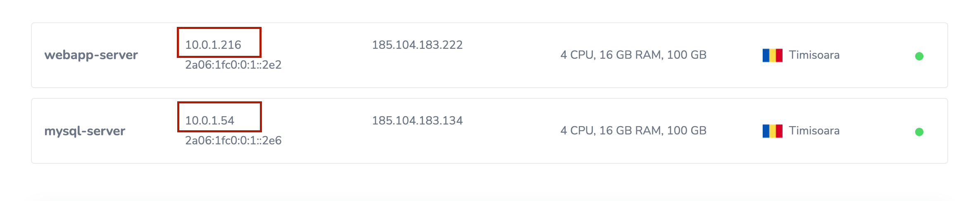Image resolution: width=980 pixels, height=201 pixels.
Task: Click IPv6 address 2a06:1fc0:0:1::2e6
Action: [233, 141]
